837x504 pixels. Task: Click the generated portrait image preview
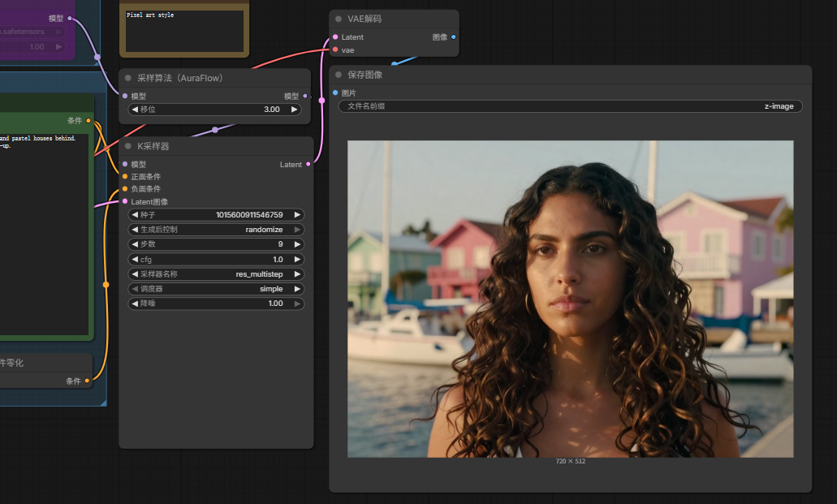pyautogui.click(x=570, y=299)
